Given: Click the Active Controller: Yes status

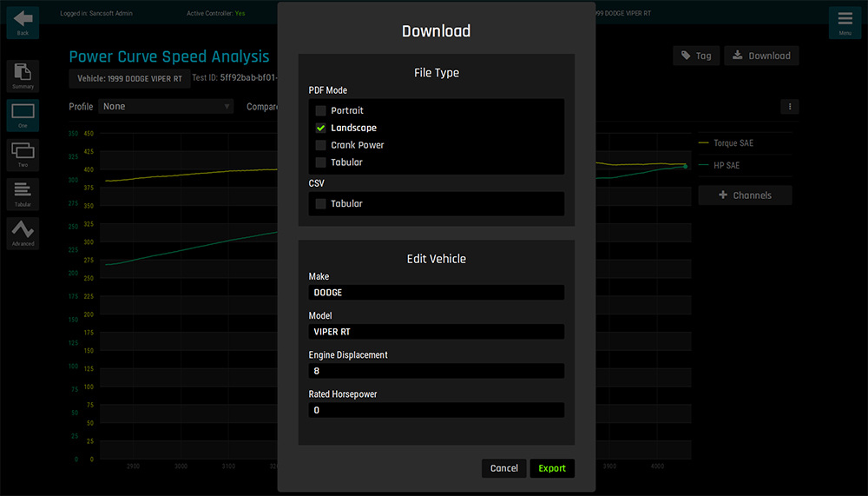Looking at the screenshot, I should pyautogui.click(x=216, y=13).
